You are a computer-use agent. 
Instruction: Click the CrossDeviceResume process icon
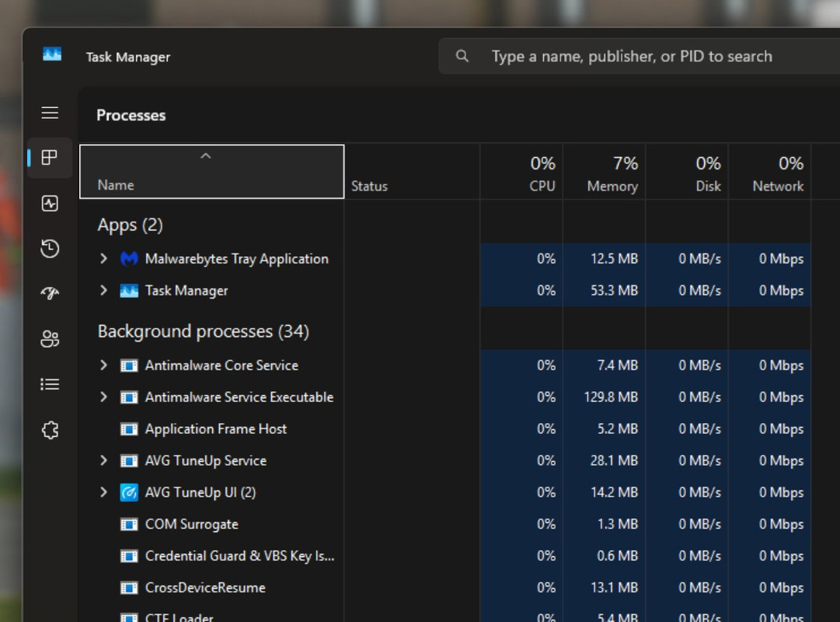(129, 588)
